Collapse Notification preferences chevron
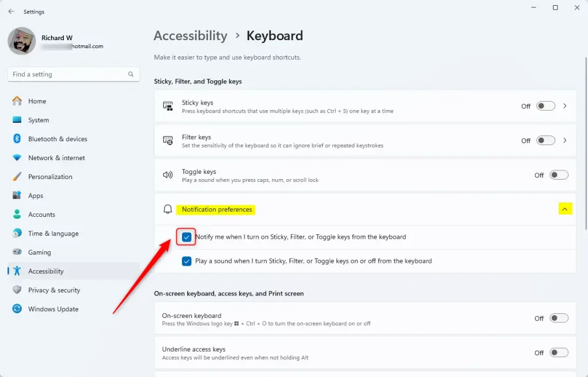This screenshot has height=377, width=588. (x=565, y=209)
